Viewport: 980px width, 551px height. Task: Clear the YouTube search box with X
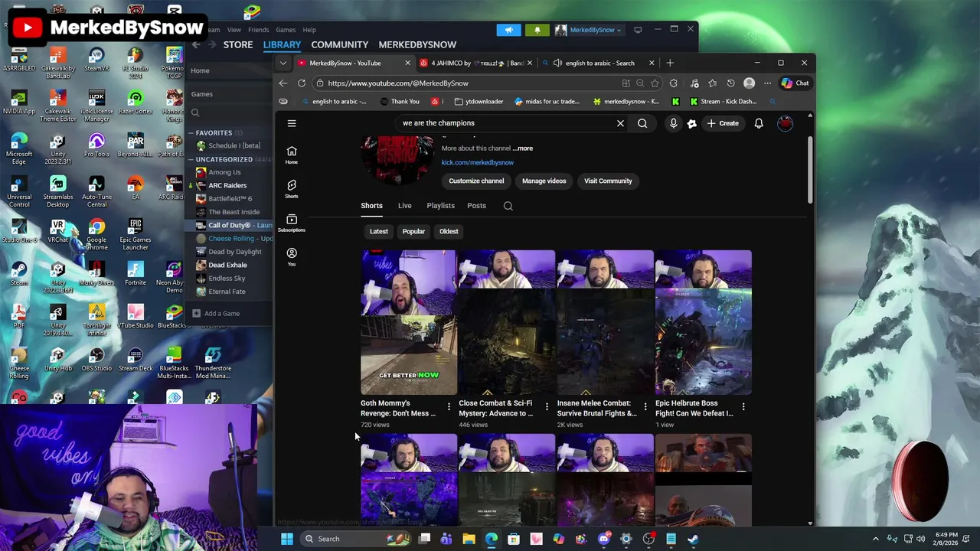click(620, 123)
